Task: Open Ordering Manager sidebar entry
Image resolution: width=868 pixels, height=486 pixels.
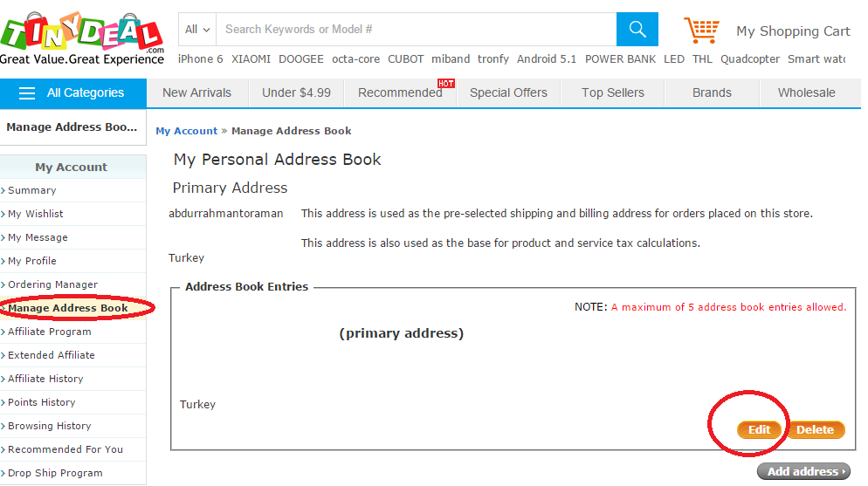Action: 52,284
